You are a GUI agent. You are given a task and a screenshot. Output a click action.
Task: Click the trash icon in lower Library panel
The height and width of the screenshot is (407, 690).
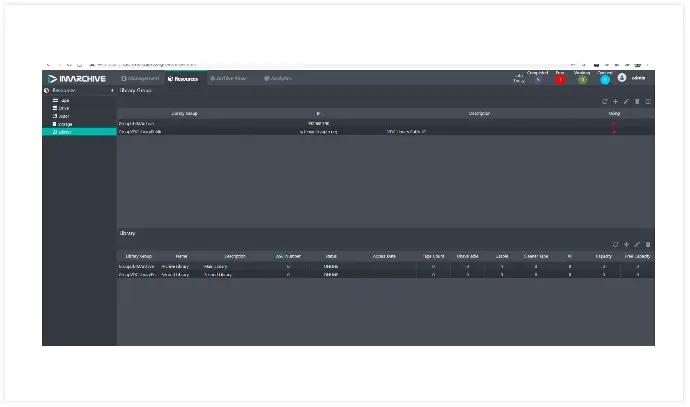pyautogui.click(x=648, y=244)
